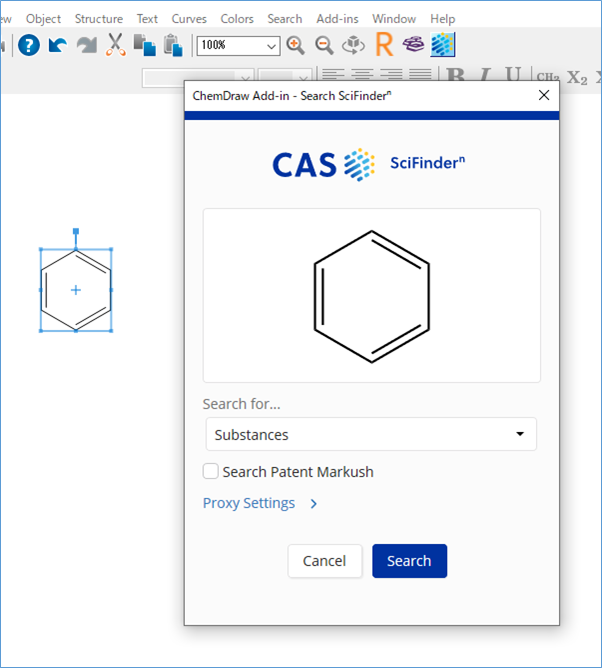This screenshot has height=668, width=602.
Task: Open the Help menu
Action: pos(442,19)
